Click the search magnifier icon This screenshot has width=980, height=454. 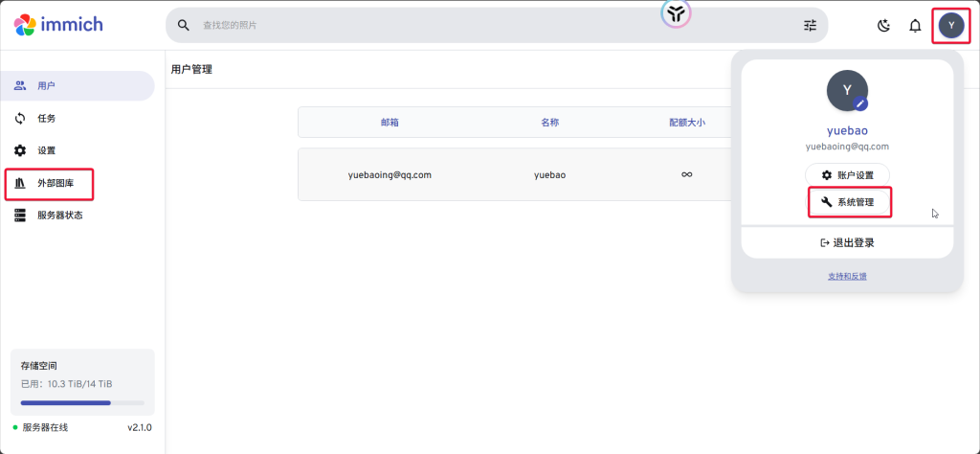point(184,25)
